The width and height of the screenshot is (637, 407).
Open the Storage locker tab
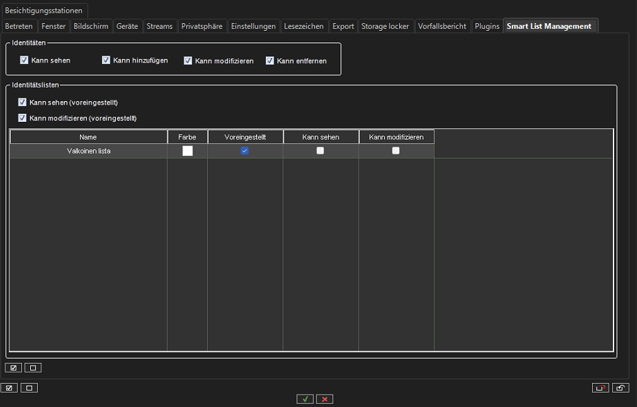point(385,26)
